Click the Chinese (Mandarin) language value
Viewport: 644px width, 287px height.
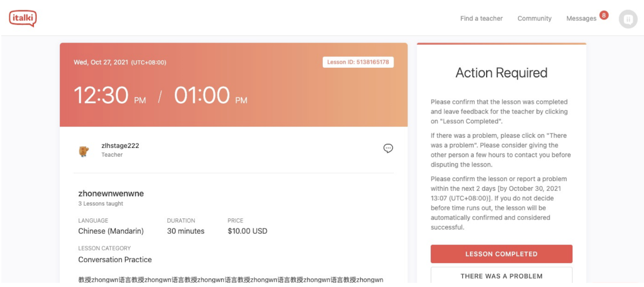coord(111,231)
